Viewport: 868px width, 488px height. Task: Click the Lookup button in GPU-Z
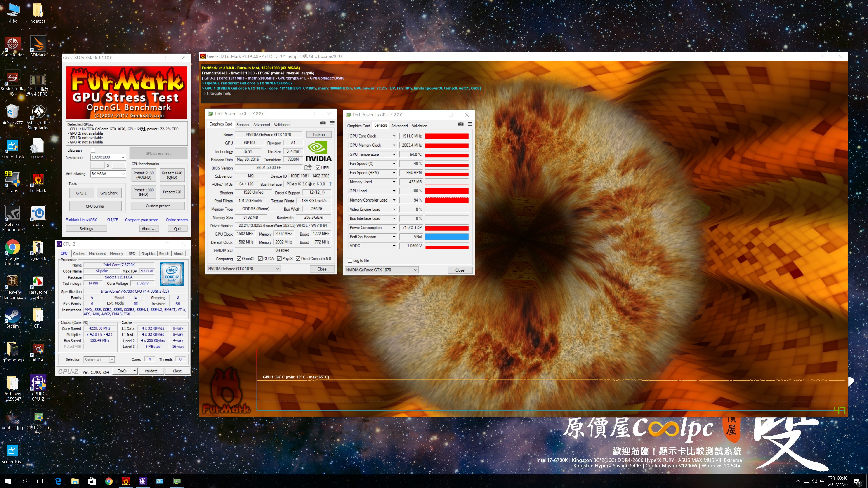pos(318,134)
